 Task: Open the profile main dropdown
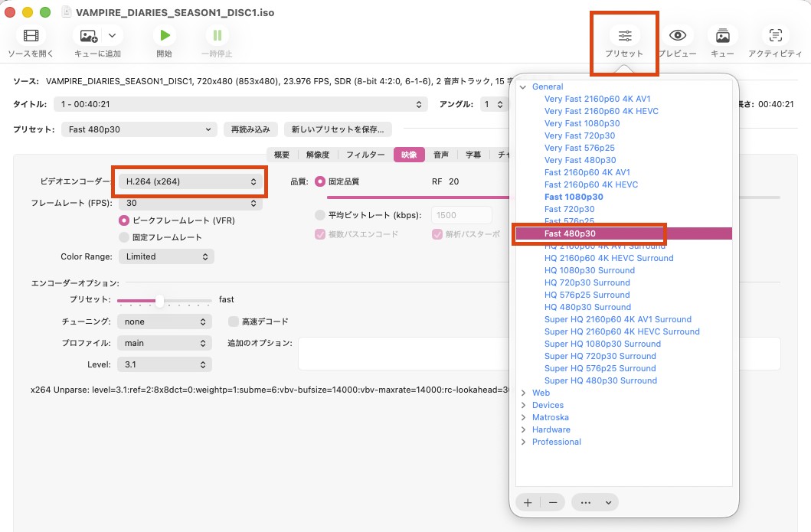165,343
